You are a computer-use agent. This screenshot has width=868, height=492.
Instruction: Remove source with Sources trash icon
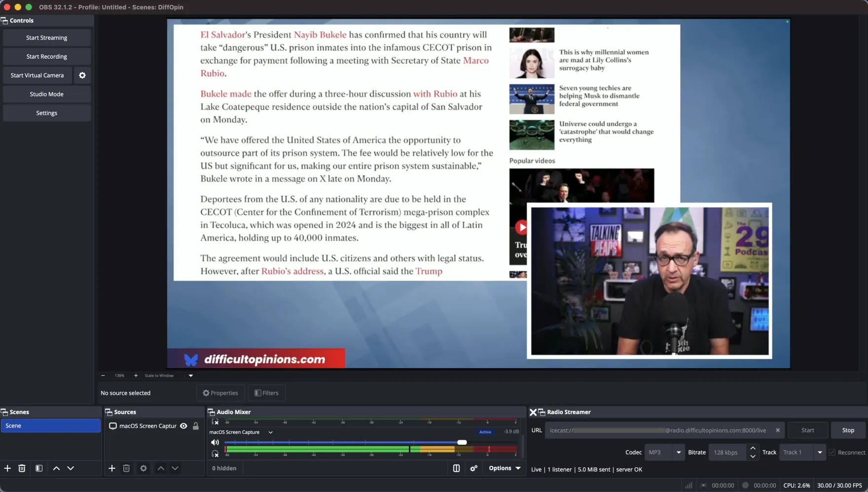[x=126, y=468]
